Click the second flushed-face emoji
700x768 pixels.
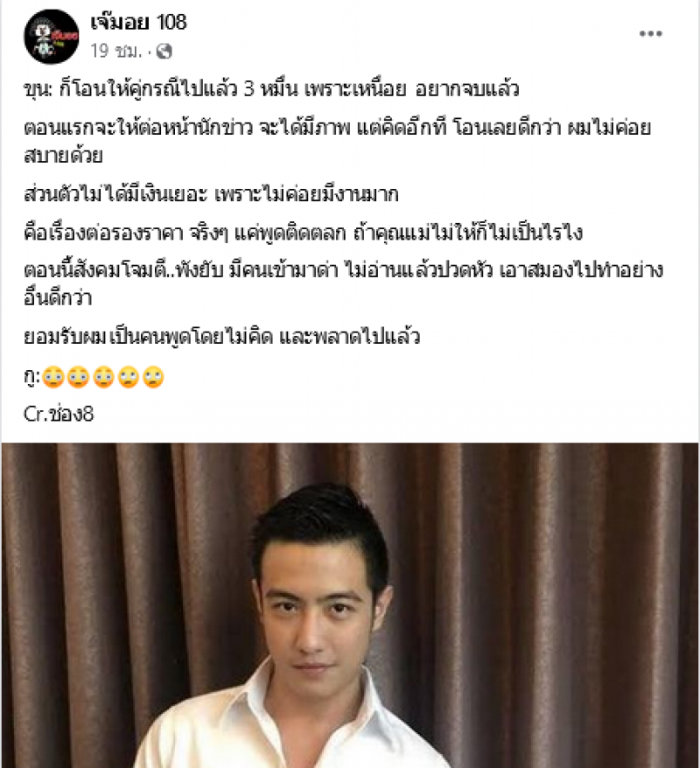coord(79,378)
